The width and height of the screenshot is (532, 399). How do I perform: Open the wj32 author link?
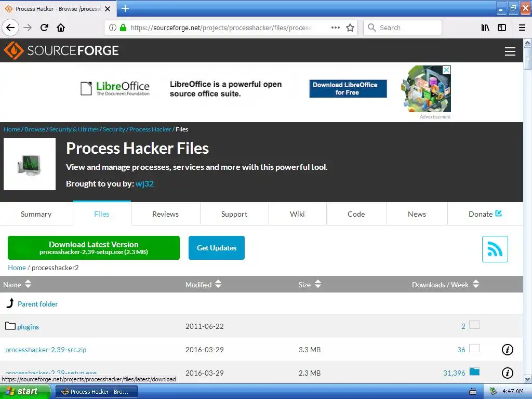144,183
